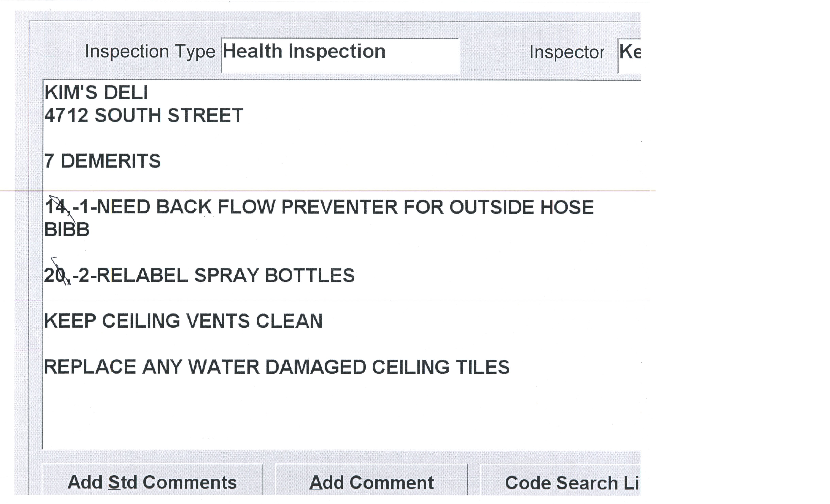Click the words Health Inspection
Image resolution: width=830 pixels, height=504 pixels.
tap(304, 52)
